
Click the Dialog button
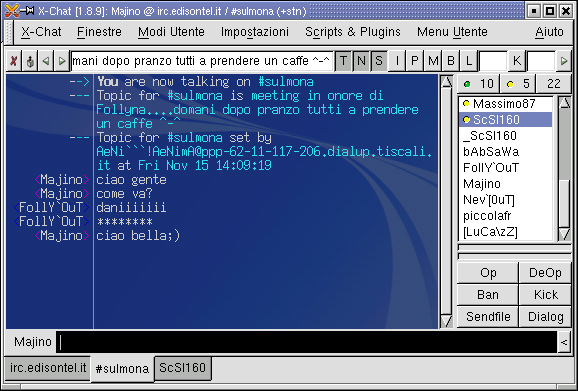(x=545, y=317)
